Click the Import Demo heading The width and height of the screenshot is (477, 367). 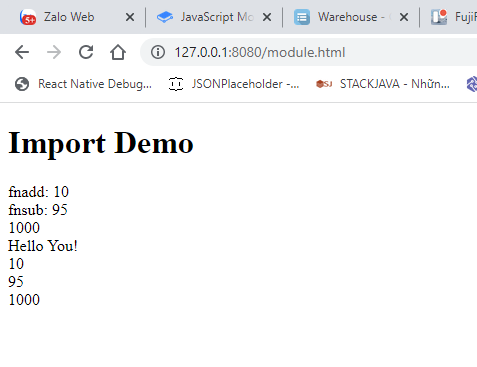(x=101, y=143)
